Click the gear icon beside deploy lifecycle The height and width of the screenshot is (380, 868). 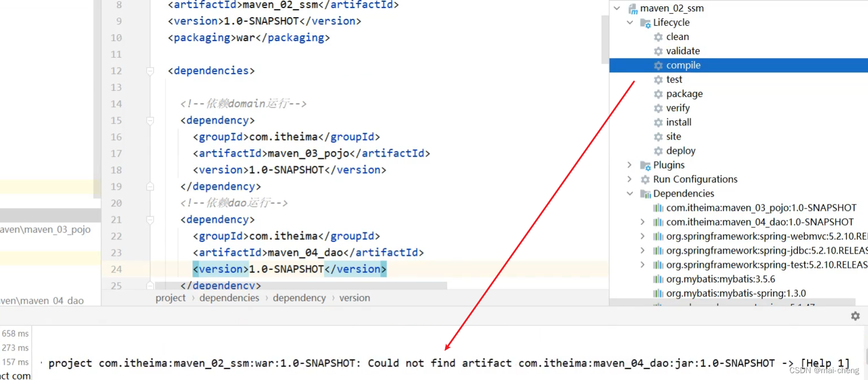click(x=659, y=151)
